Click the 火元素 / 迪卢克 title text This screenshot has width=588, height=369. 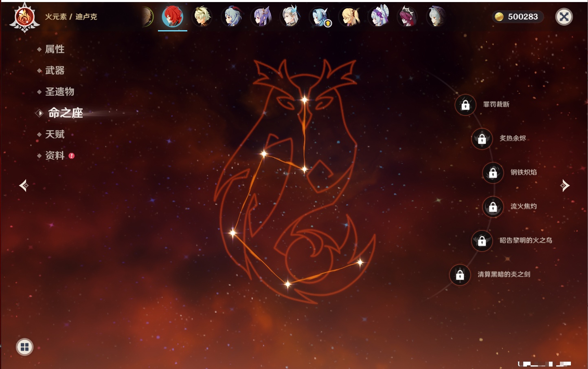[x=71, y=17]
